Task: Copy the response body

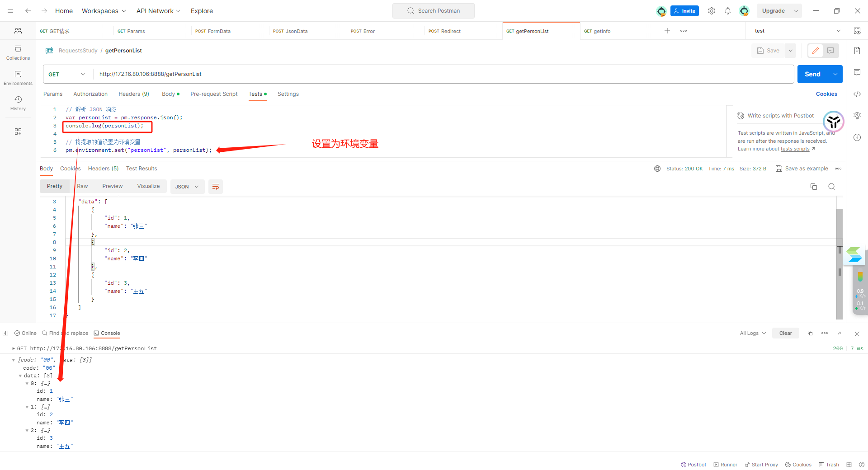Action: pos(814,186)
